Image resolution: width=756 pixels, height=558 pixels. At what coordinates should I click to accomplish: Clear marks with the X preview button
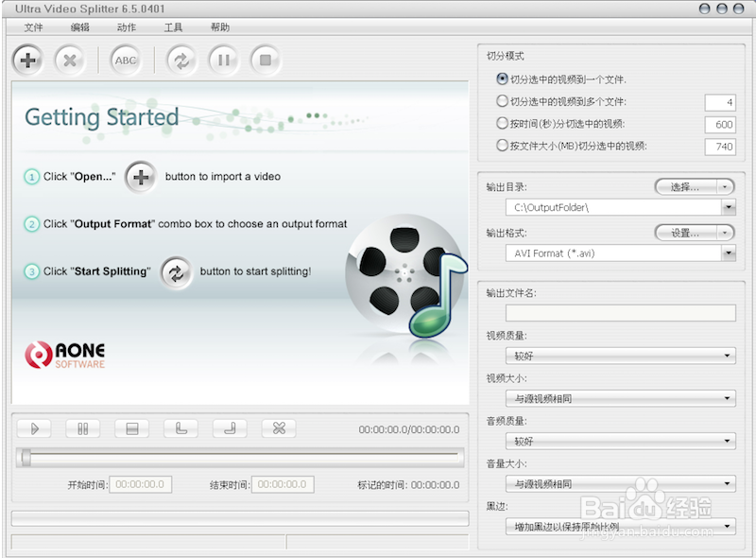[279, 428]
